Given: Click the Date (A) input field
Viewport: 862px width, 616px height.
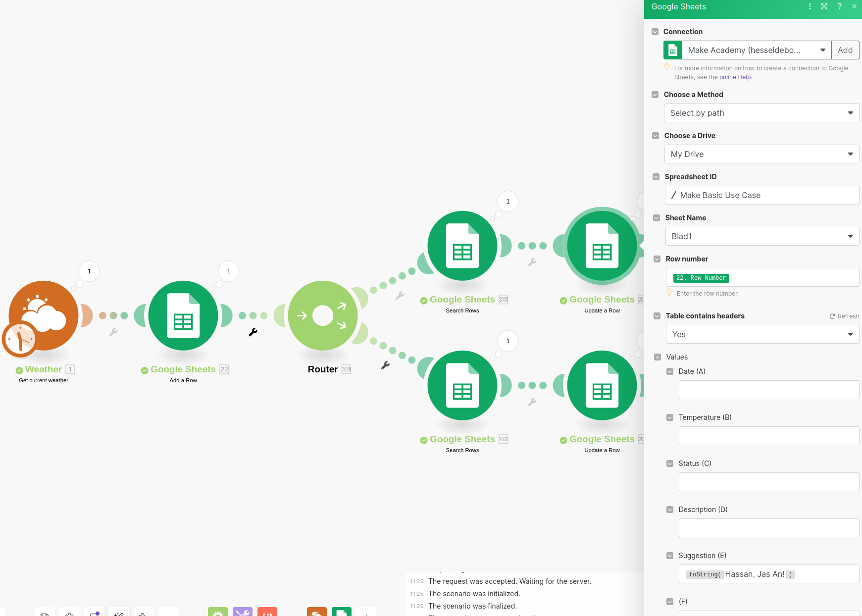Looking at the screenshot, I should 769,390.
